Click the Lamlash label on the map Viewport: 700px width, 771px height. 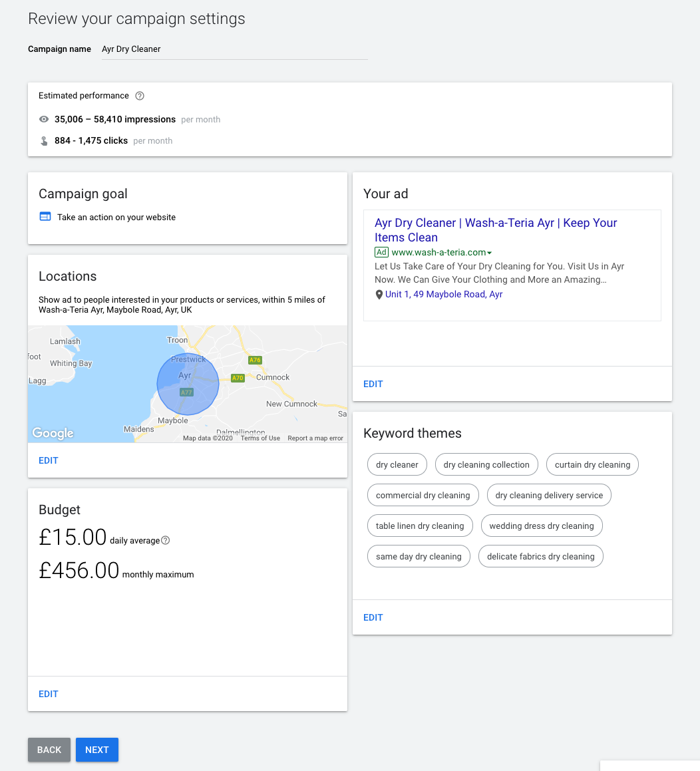click(65, 341)
